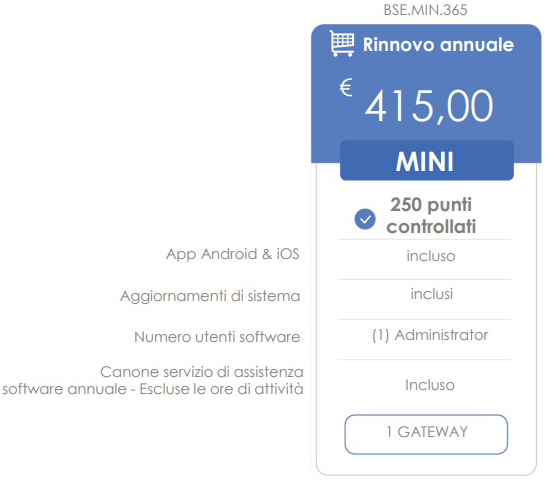Click the blue checkmark circle icon
550x500 pixels.
click(x=365, y=219)
